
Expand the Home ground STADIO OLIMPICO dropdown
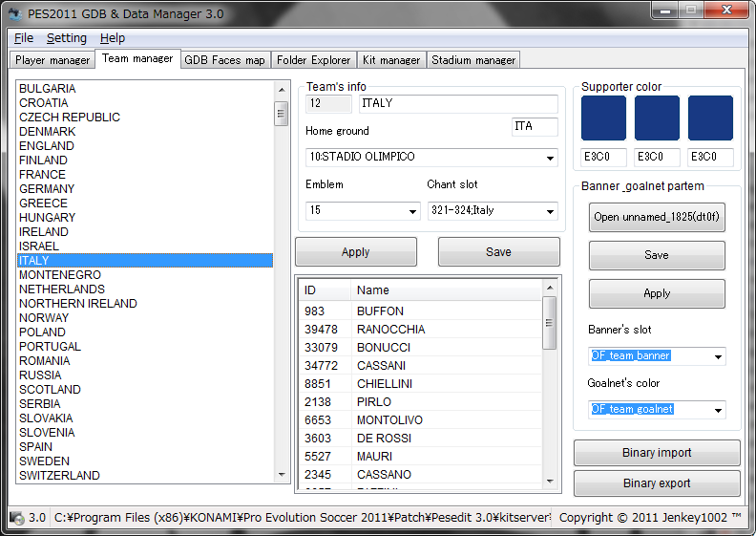550,158
